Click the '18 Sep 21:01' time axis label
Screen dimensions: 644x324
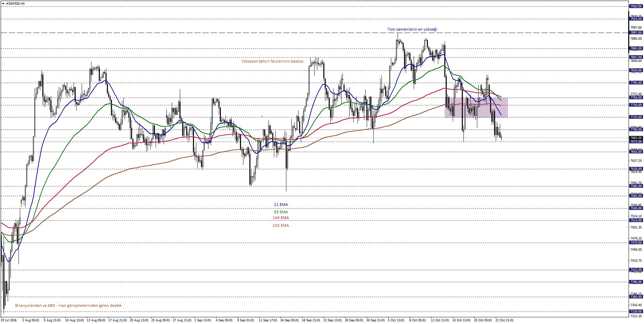click(311, 320)
